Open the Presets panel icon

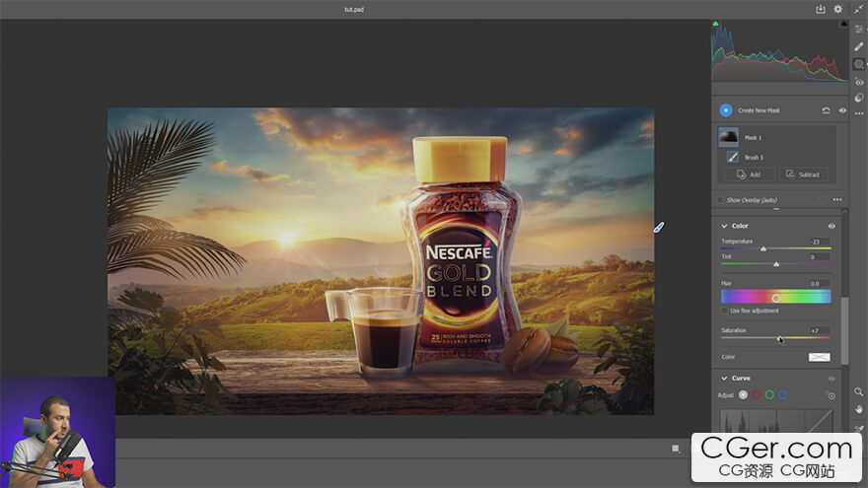coord(858,98)
